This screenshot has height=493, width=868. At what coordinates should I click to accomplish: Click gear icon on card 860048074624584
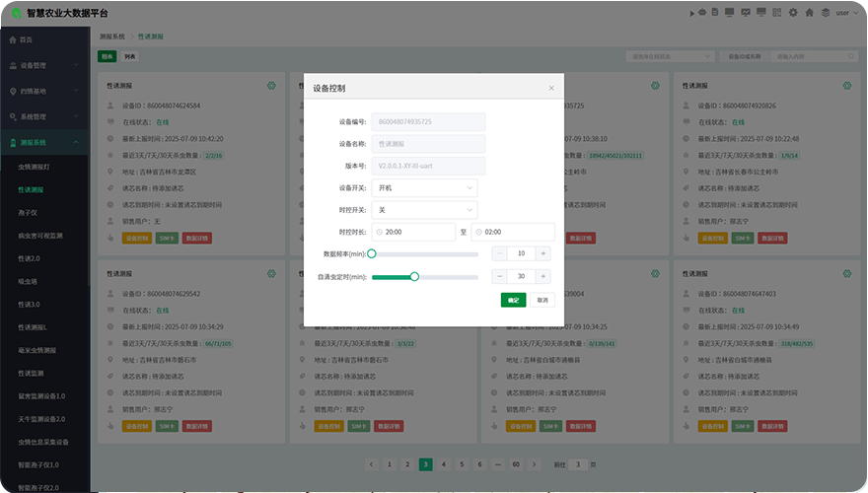coord(271,85)
